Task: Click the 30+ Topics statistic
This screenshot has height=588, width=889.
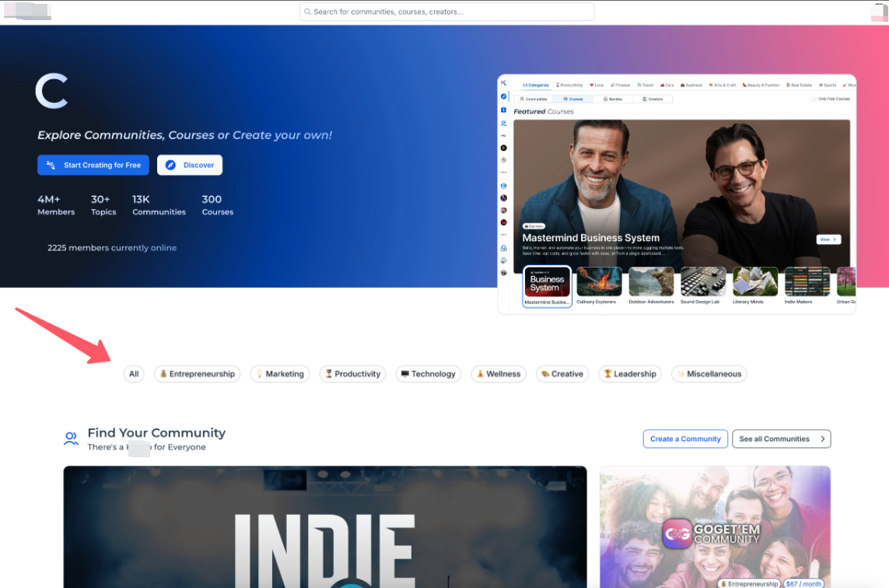Action: coord(103,205)
